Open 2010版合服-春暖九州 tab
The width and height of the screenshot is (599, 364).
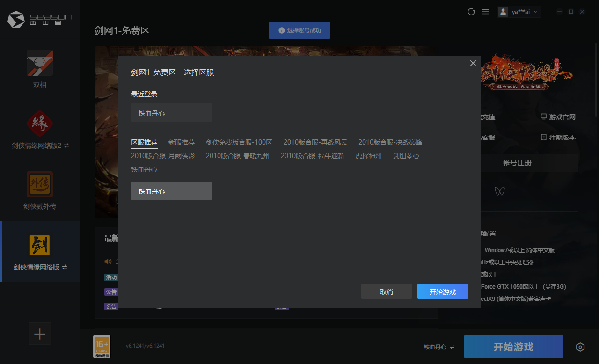tap(238, 156)
